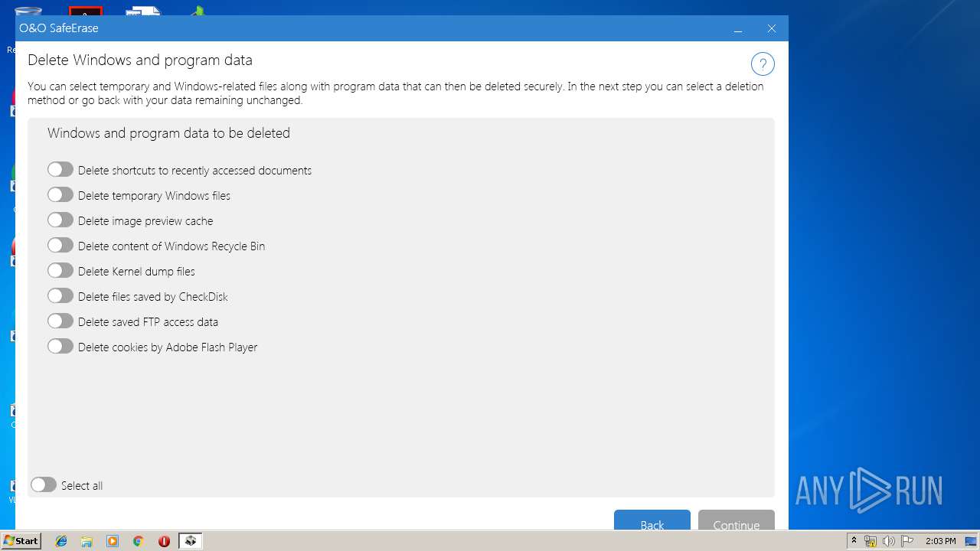Minimize the O&O SafeErase window
Screen dimensions: 980x551
pyautogui.click(x=738, y=28)
